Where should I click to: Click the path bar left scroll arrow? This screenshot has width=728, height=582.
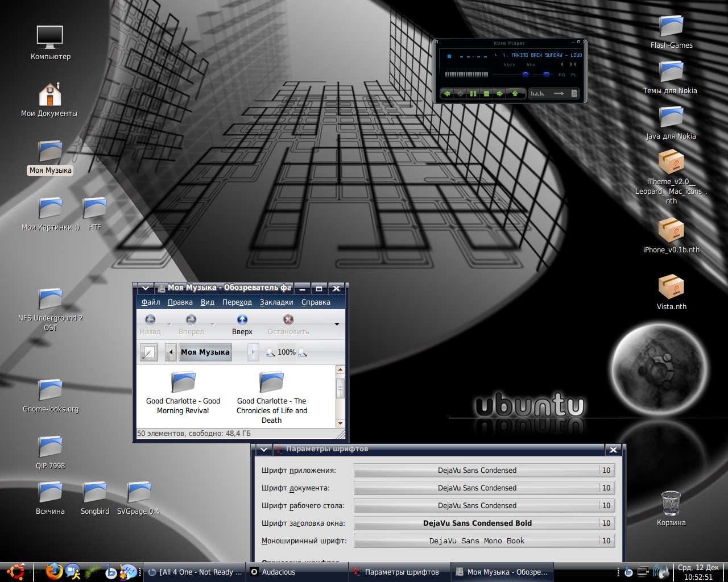[x=171, y=352]
